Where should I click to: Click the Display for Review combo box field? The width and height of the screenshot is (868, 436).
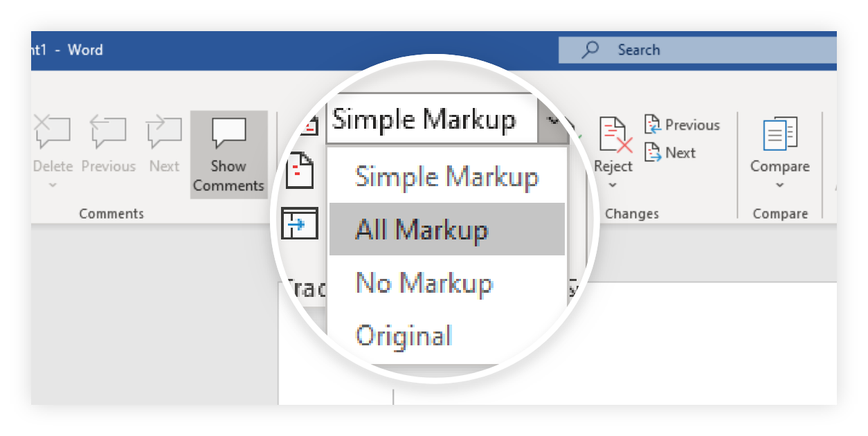click(429, 120)
